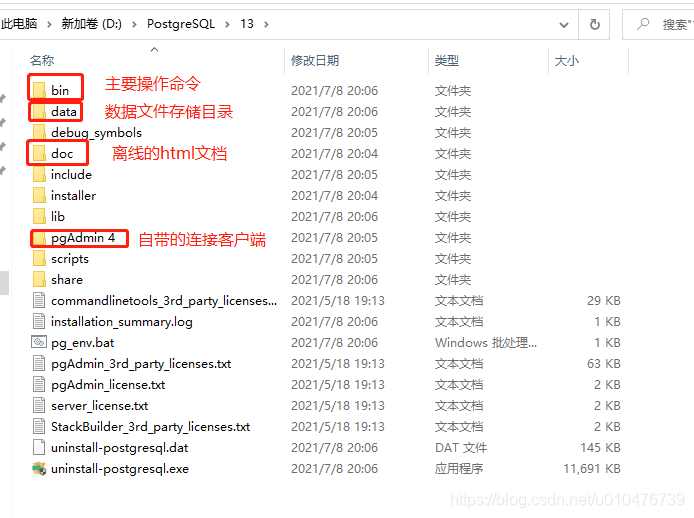
Task: Expand chevron after 新加卷 (D:) in path
Action: (134, 24)
